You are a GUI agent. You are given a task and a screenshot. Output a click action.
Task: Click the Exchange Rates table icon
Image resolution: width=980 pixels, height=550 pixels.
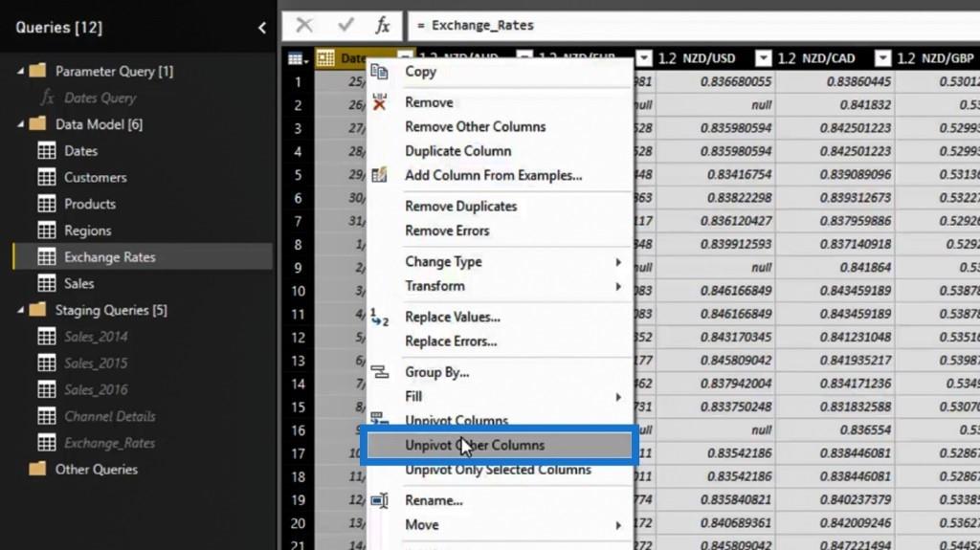[x=47, y=257]
